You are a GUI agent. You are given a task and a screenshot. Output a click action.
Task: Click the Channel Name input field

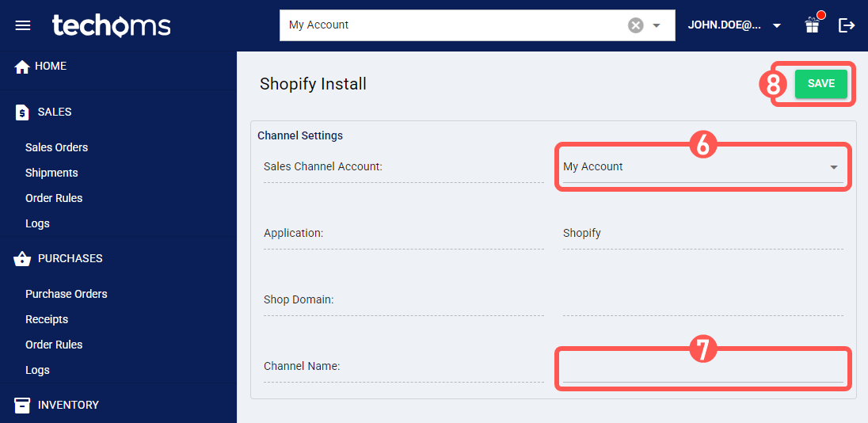(703, 367)
